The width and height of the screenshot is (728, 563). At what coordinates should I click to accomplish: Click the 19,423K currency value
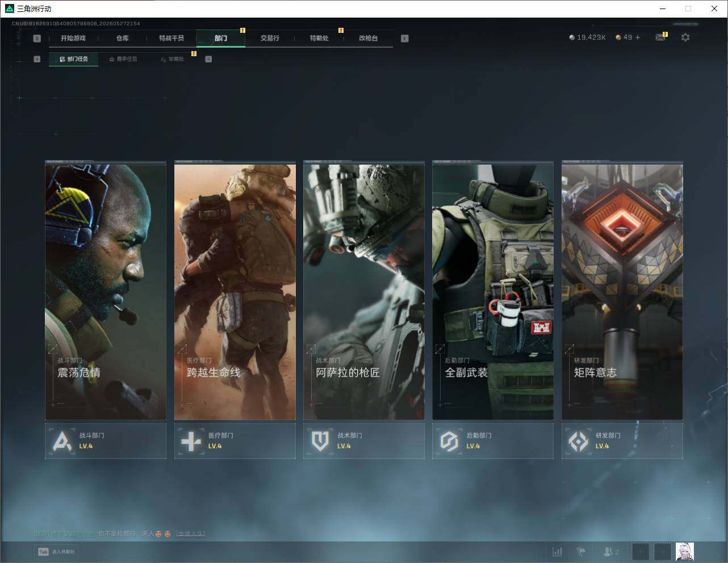pos(591,37)
